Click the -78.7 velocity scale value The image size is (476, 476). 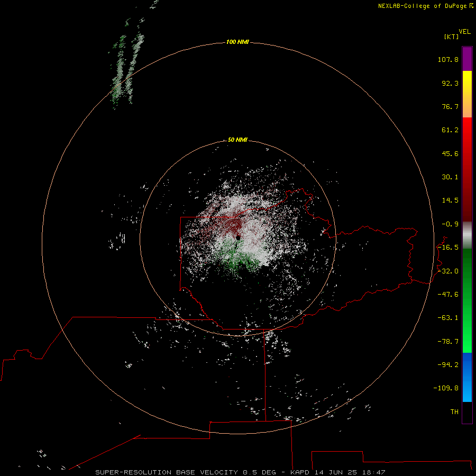448,342
